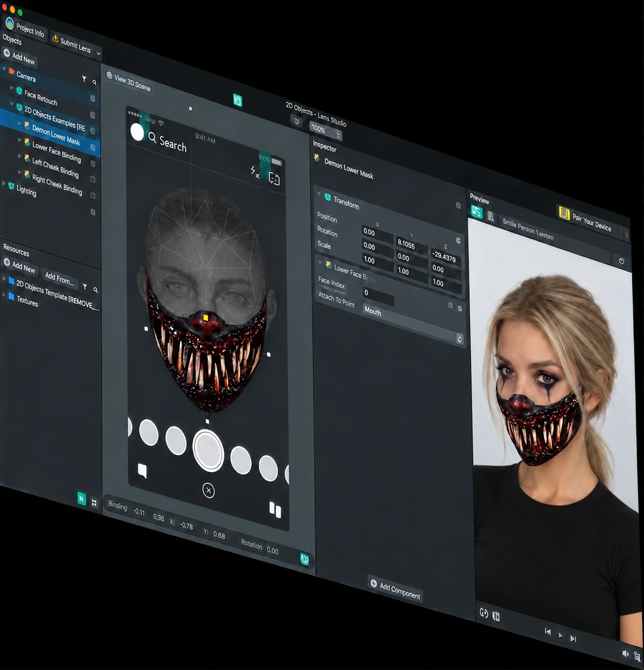Play the preview video
644x670 pixels.
point(560,635)
